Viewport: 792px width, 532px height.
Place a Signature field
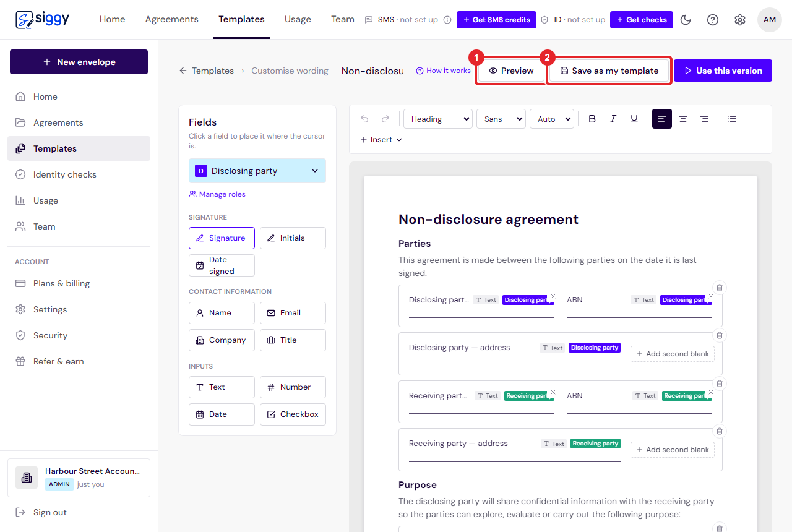pos(222,238)
